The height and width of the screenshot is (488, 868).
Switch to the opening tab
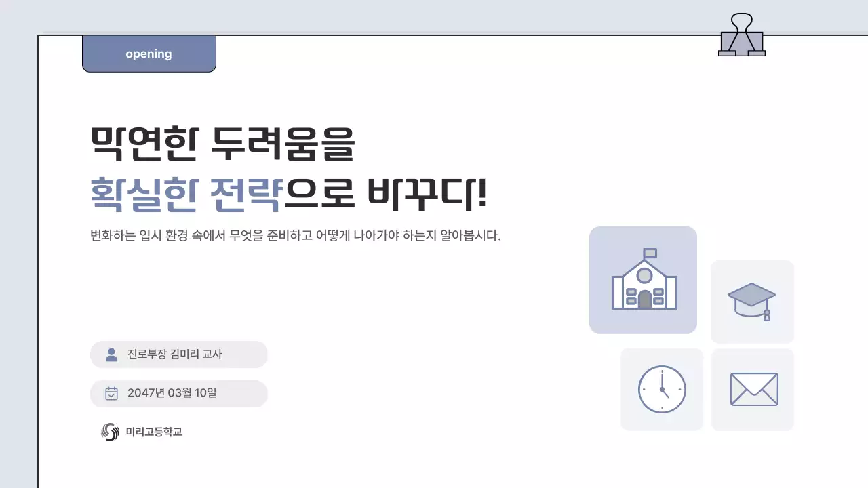tap(149, 54)
